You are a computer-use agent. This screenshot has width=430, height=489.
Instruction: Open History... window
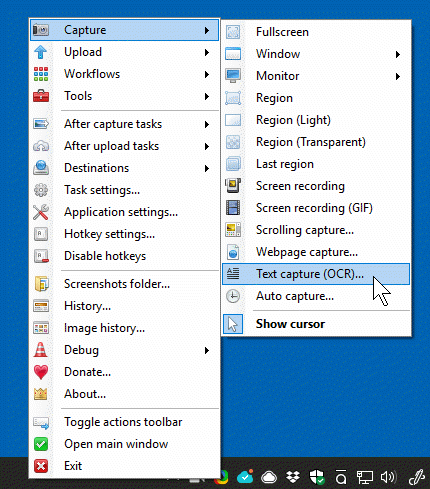click(124, 306)
